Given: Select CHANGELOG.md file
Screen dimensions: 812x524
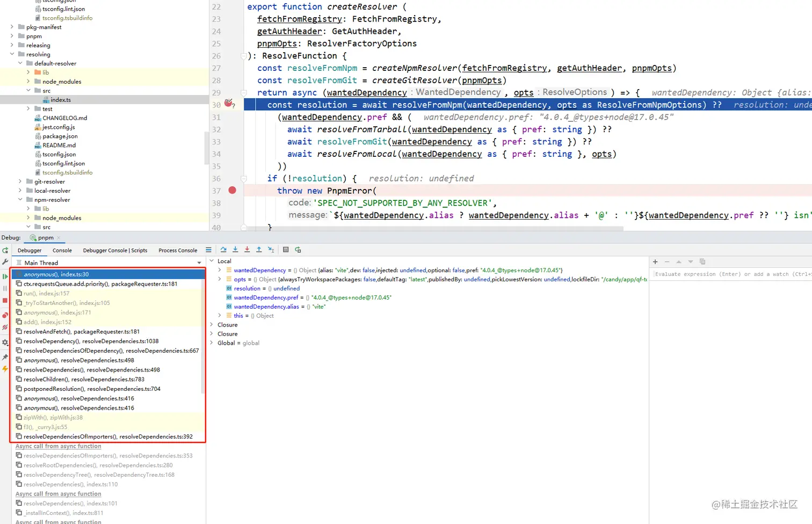Looking at the screenshot, I should tap(64, 118).
